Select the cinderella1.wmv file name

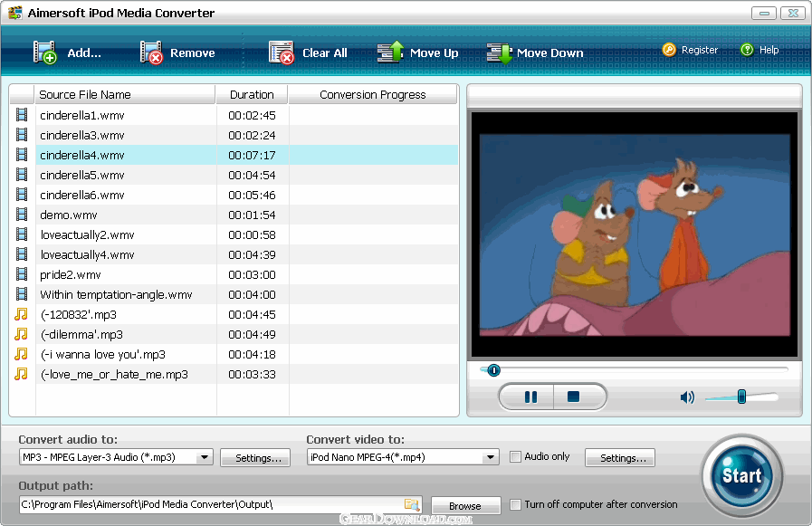point(82,116)
